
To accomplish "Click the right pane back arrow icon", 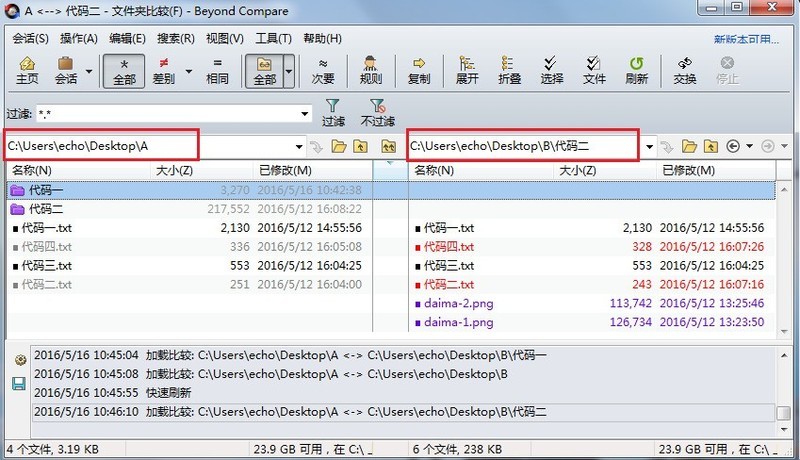I will click(733, 147).
